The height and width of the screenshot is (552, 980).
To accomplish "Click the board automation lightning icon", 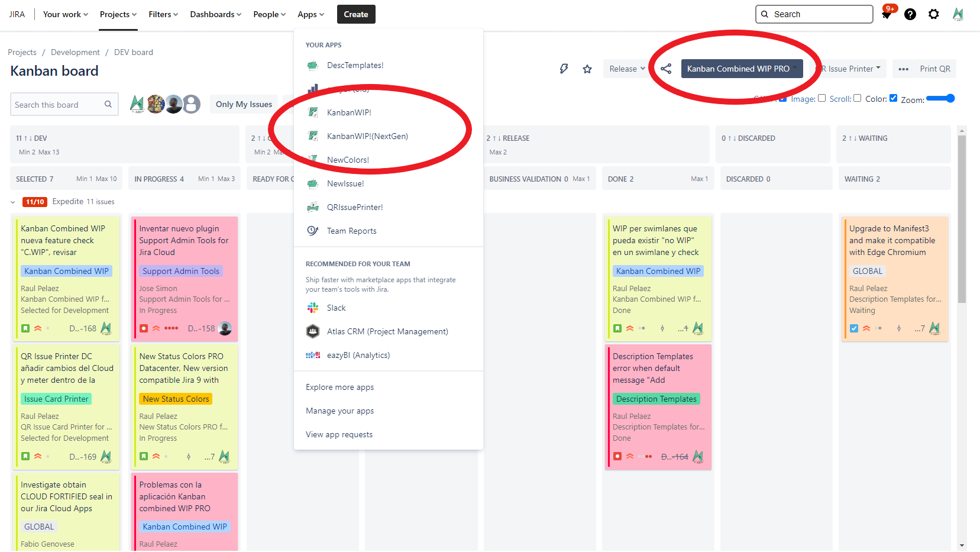I will 564,69.
